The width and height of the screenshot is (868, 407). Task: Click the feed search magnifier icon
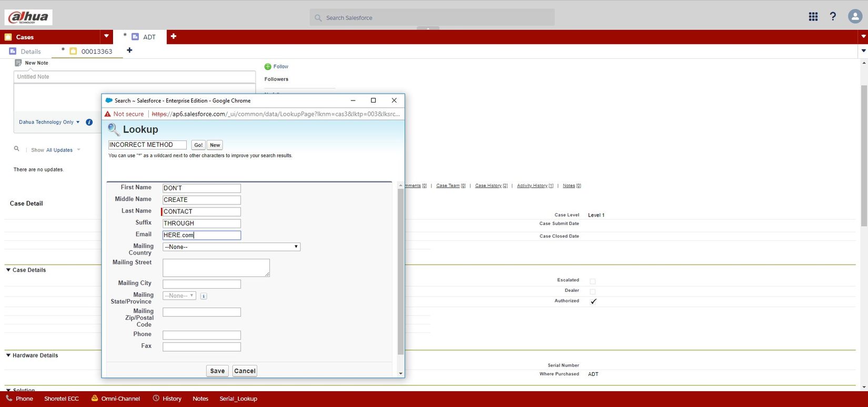pyautogui.click(x=17, y=149)
